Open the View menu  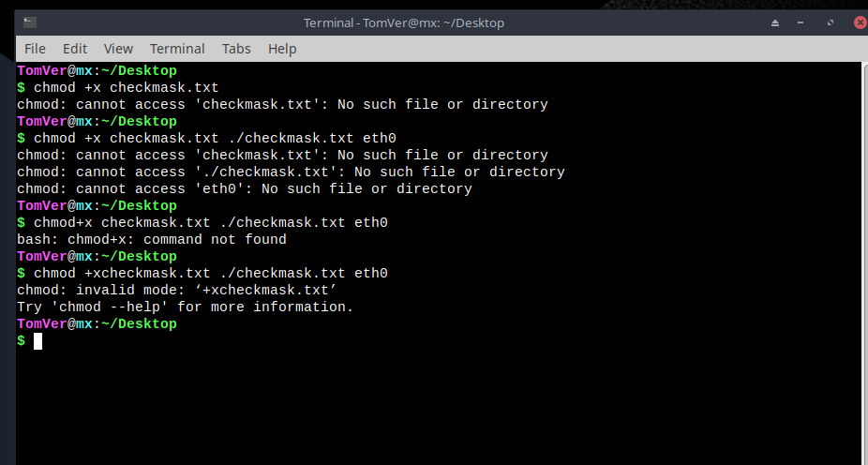118,49
